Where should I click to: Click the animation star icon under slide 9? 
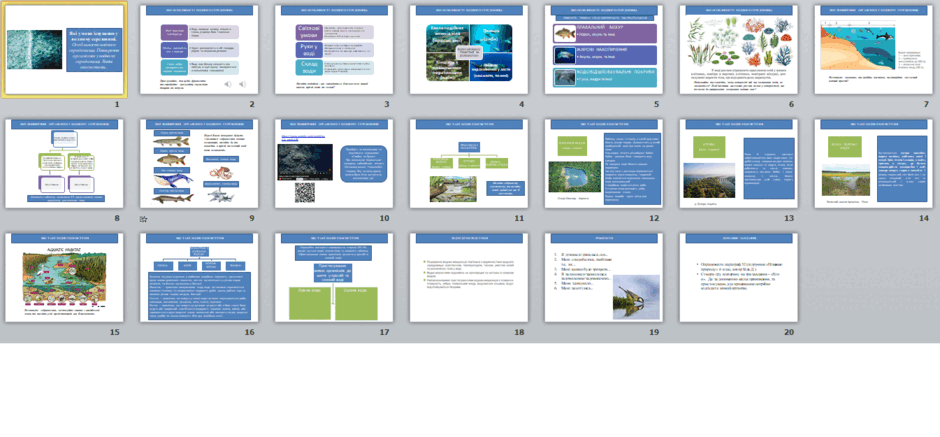pyautogui.click(x=143, y=219)
